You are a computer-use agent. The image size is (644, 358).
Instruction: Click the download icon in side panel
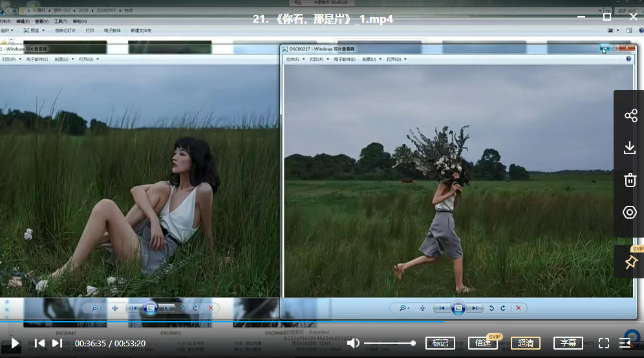click(x=630, y=148)
